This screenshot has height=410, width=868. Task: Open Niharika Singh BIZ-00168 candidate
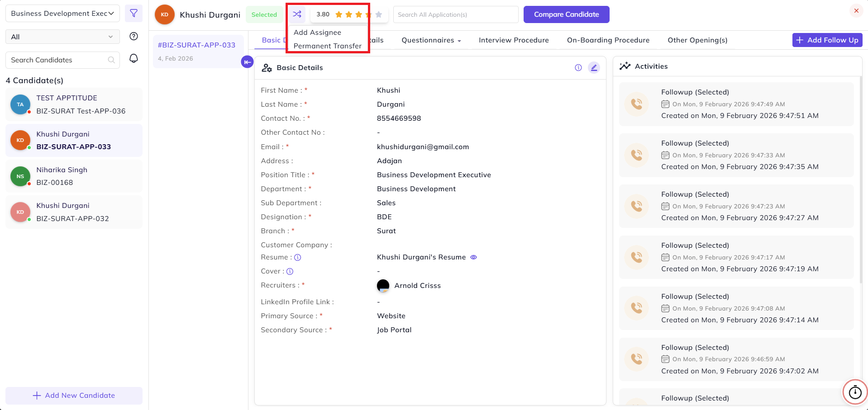[x=74, y=176]
